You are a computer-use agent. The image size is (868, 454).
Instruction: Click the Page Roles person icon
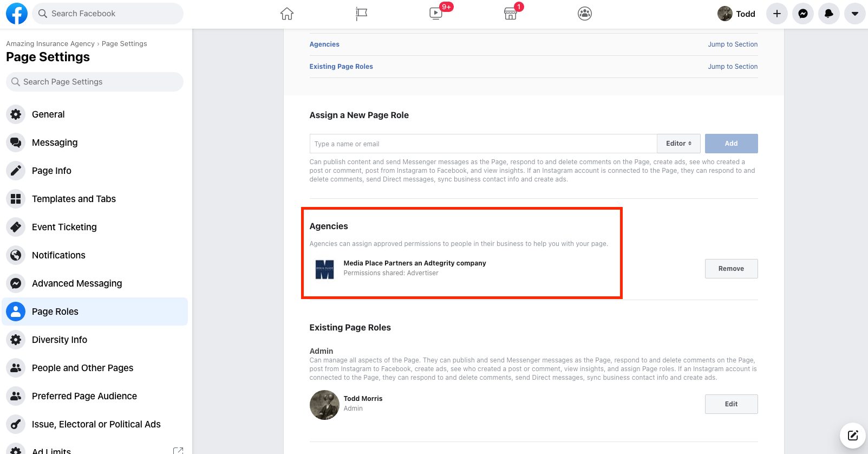pos(16,312)
